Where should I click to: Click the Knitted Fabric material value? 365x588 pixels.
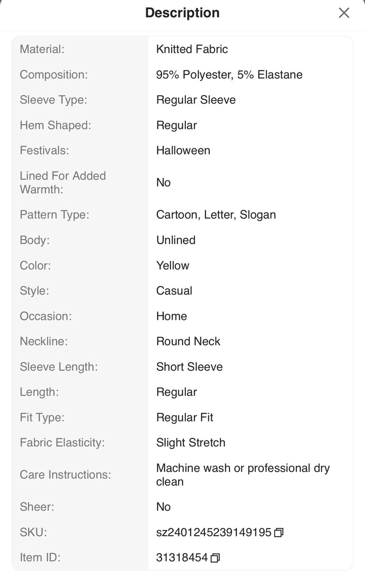click(192, 49)
